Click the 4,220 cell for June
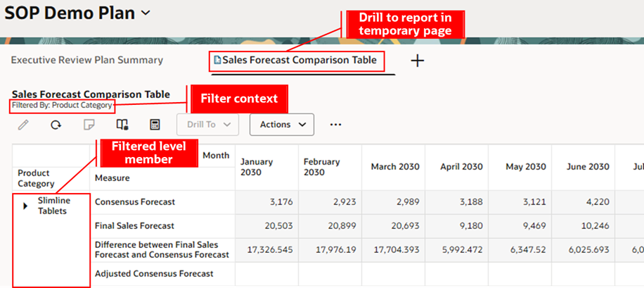 [584, 202]
